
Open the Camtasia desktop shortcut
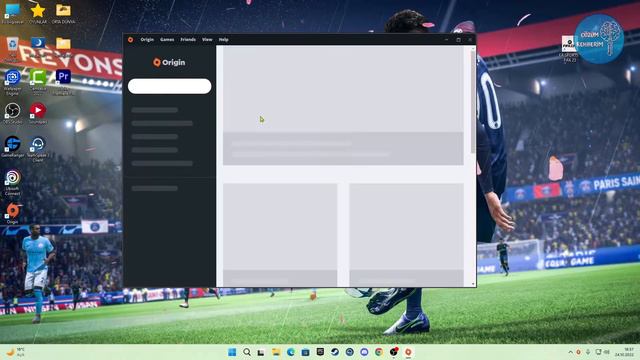[38, 82]
